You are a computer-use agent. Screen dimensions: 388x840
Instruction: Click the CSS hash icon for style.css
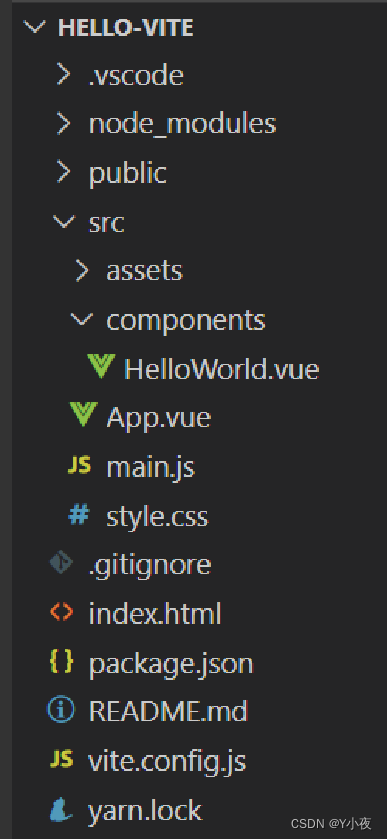pos(78,515)
